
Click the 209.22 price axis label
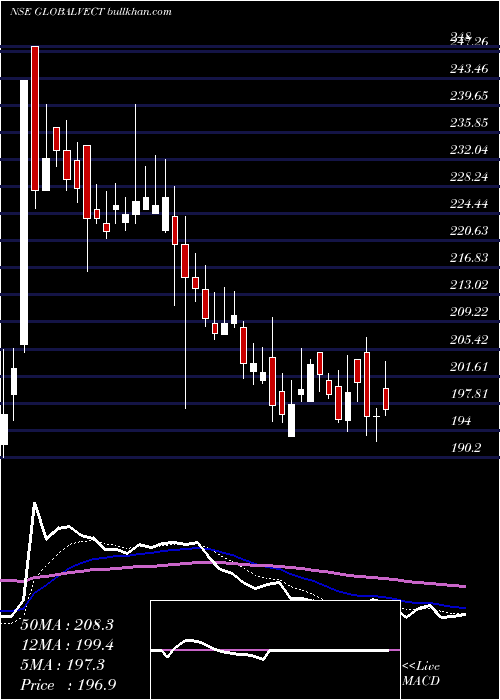(x=469, y=312)
